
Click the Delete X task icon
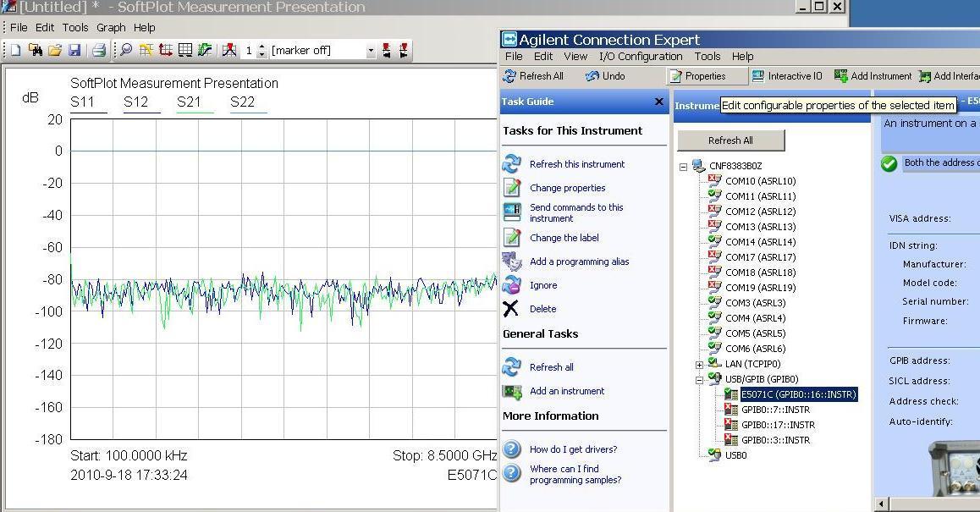click(x=511, y=309)
